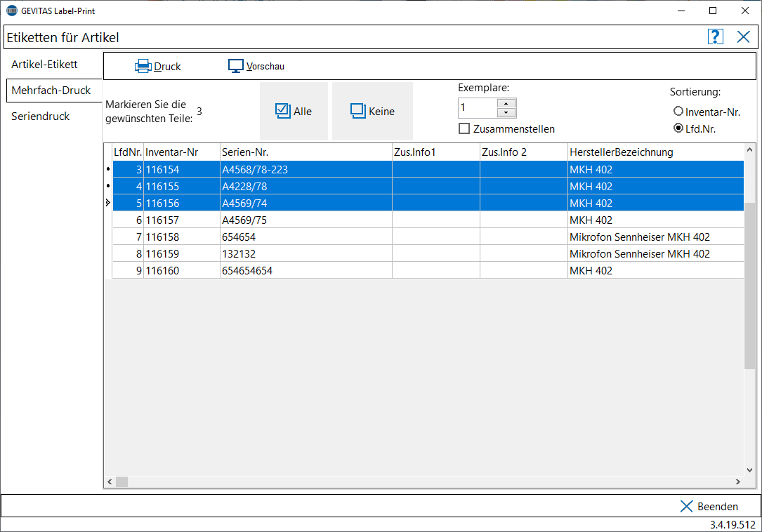Decrease Exemplare count with down arrow
The height and width of the screenshot is (532, 762).
point(506,113)
